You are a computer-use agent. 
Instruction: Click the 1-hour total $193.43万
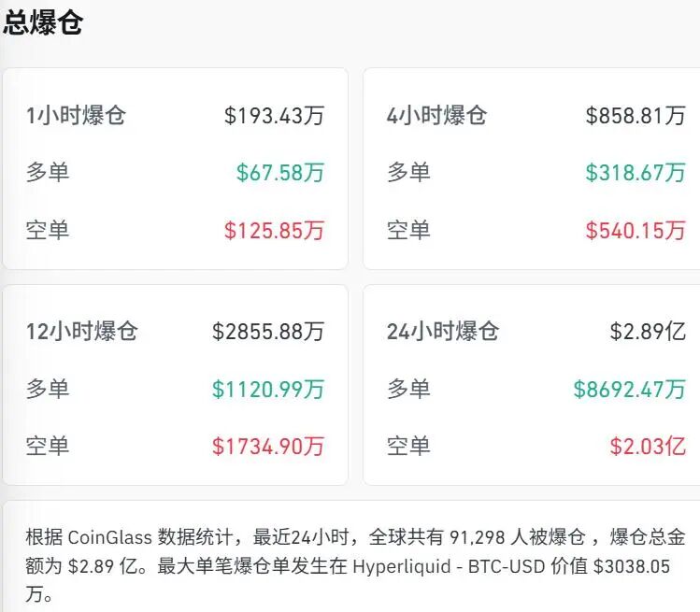pos(274,116)
